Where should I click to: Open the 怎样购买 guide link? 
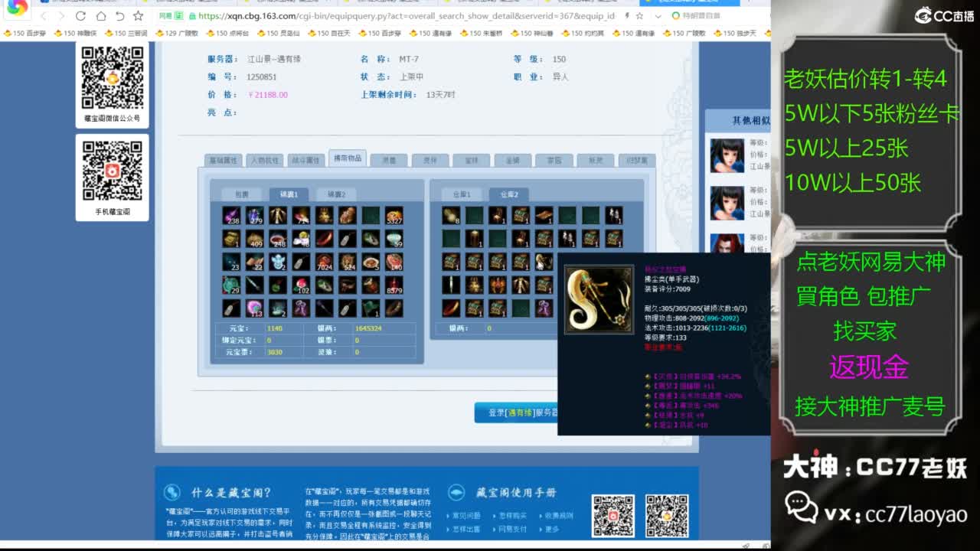pyautogui.click(x=512, y=516)
